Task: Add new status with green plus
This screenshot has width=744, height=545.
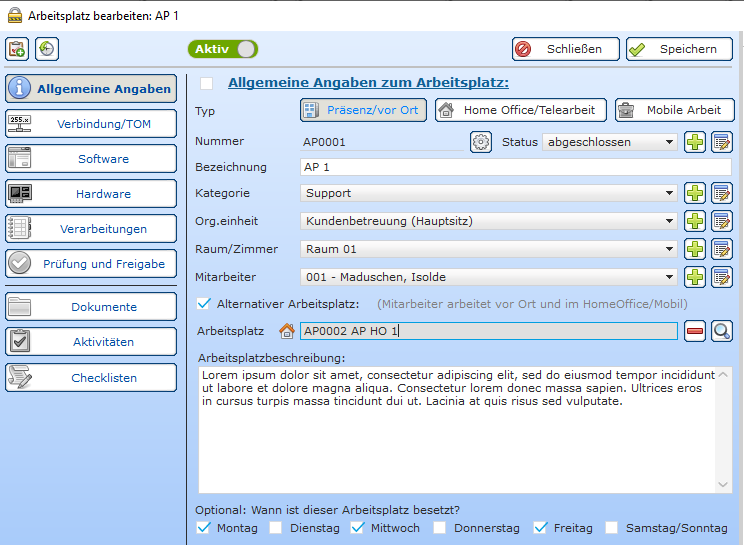Action: 695,142
